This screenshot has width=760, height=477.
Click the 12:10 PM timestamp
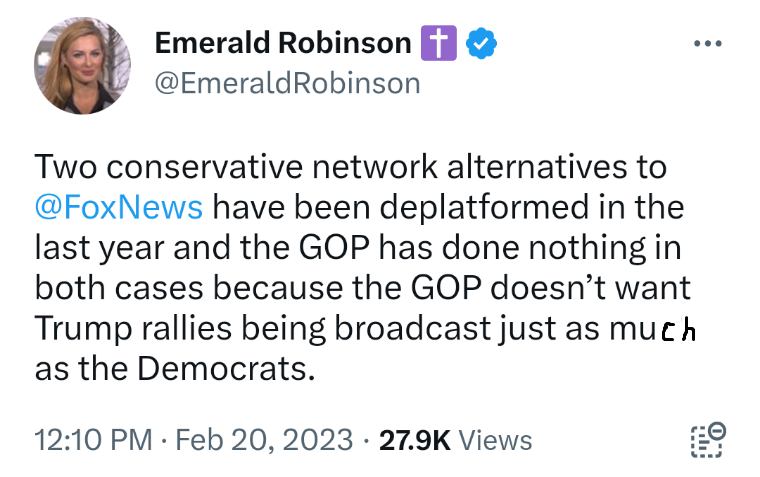92,440
